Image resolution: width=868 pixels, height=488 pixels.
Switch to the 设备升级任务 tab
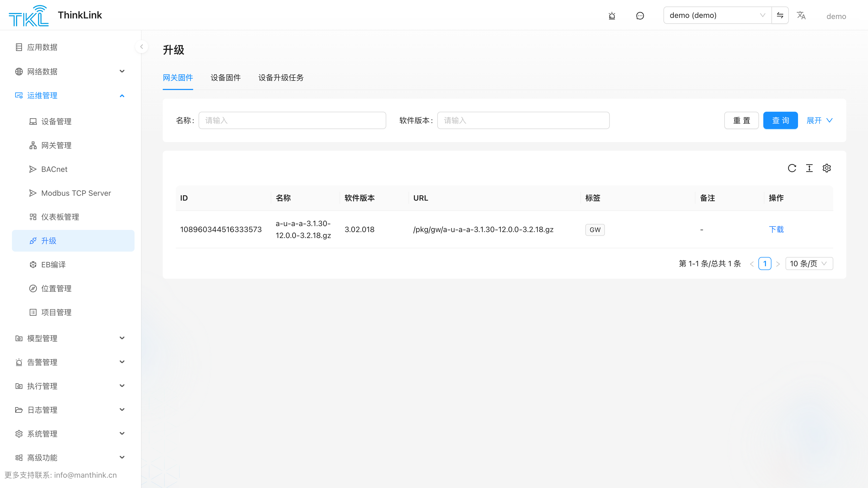click(x=281, y=78)
